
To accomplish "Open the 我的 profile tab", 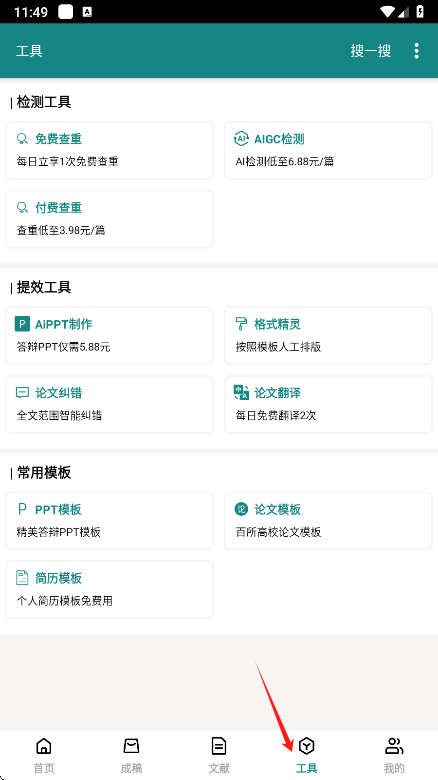I will pyautogui.click(x=394, y=755).
